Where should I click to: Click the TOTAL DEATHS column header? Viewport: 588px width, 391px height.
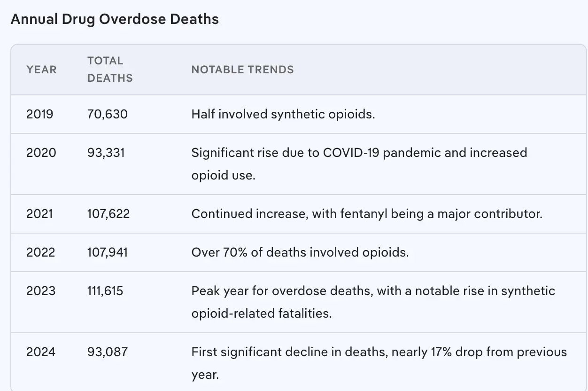[110, 70]
